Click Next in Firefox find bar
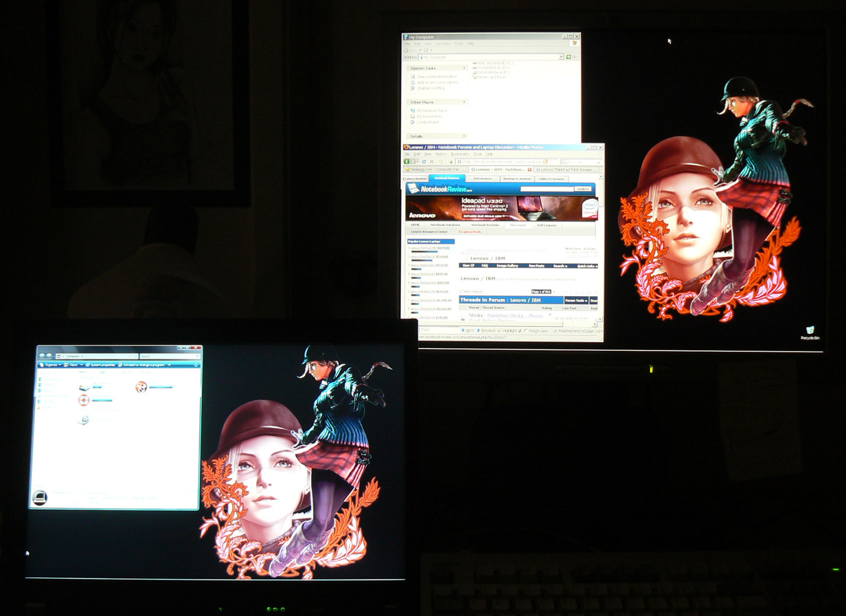Image resolution: width=846 pixels, height=616 pixels. click(x=468, y=330)
